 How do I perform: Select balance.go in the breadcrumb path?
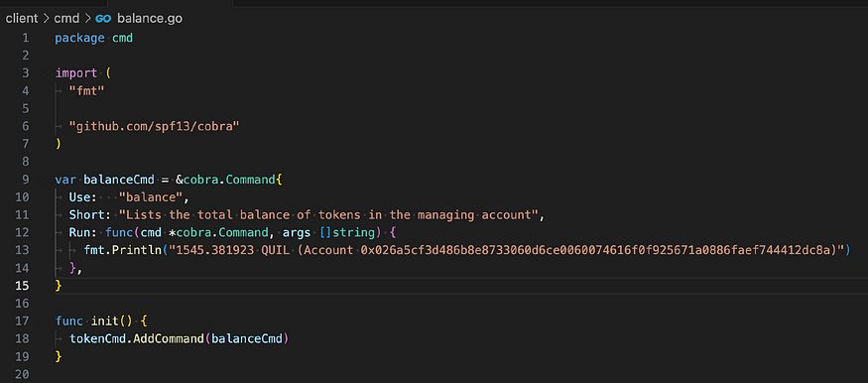coord(150,18)
